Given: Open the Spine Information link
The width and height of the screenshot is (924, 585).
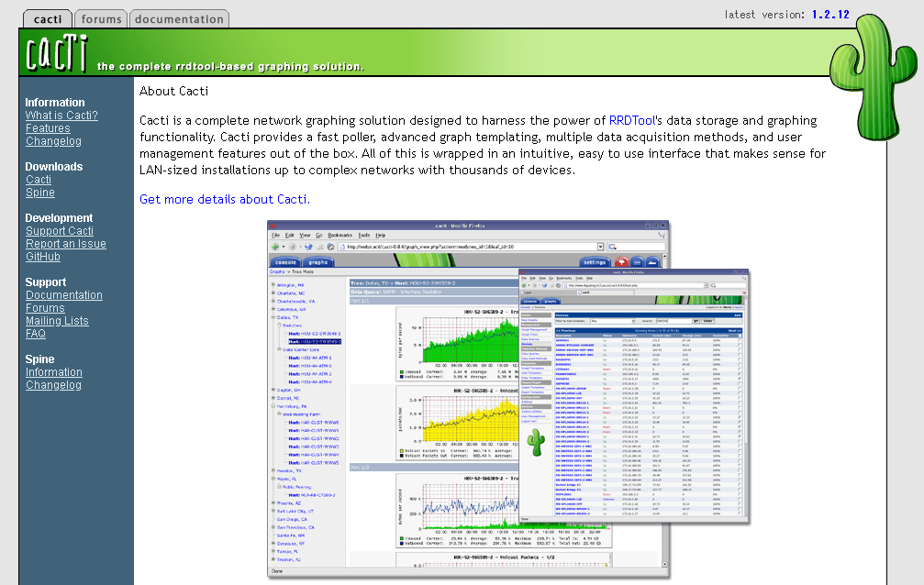Looking at the screenshot, I should pos(53,372).
